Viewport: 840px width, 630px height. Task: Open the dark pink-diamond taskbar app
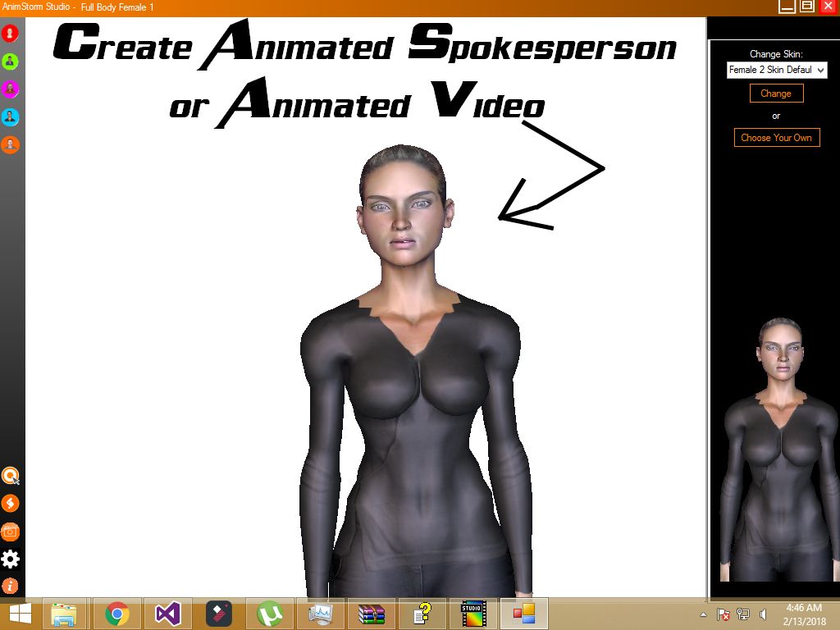pyautogui.click(x=219, y=614)
